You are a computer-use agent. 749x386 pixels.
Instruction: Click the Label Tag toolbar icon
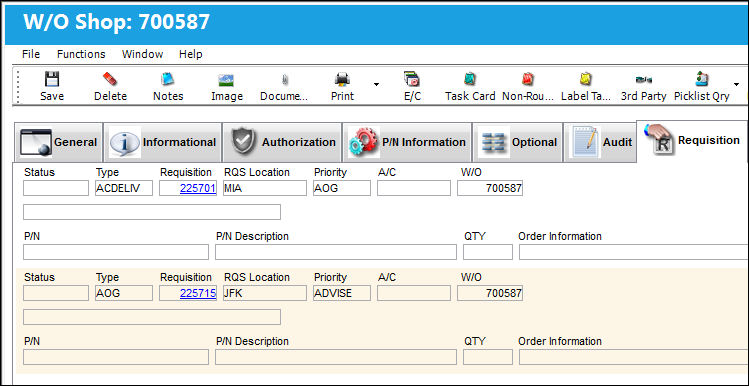point(586,79)
